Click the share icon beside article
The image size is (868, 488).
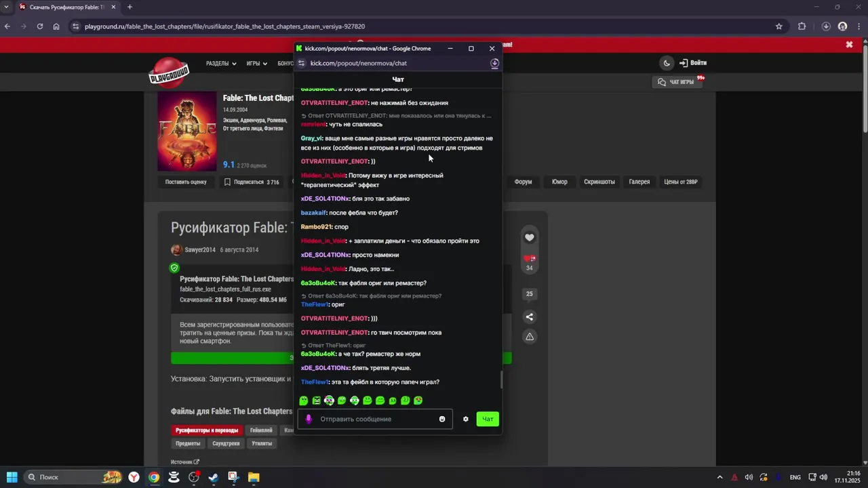[x=530, y=317]
